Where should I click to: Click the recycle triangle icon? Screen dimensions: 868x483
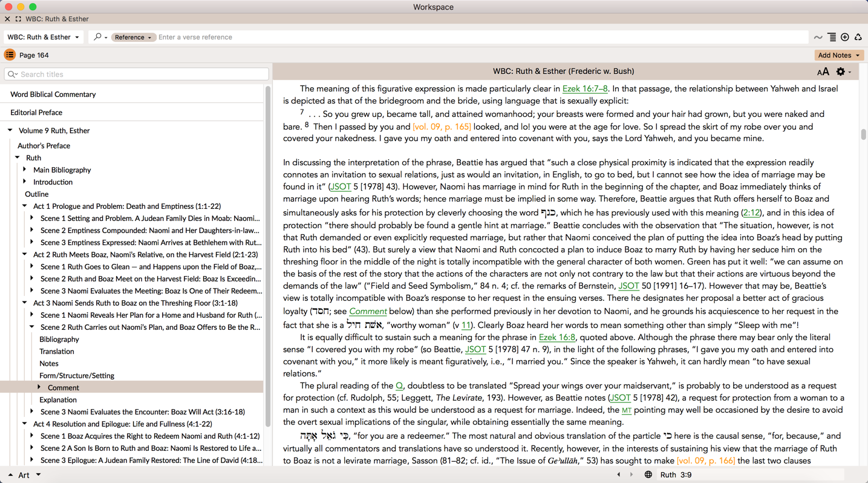858,38
